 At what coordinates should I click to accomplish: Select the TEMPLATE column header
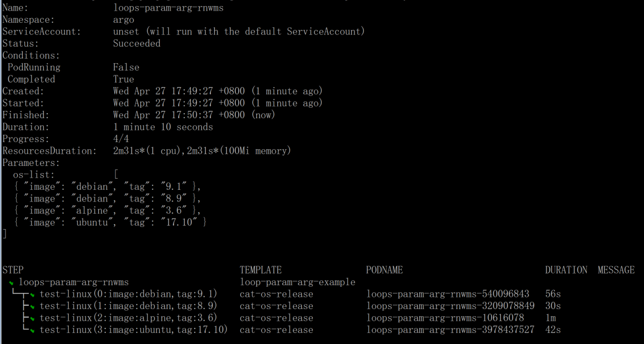tap(261, 270)
